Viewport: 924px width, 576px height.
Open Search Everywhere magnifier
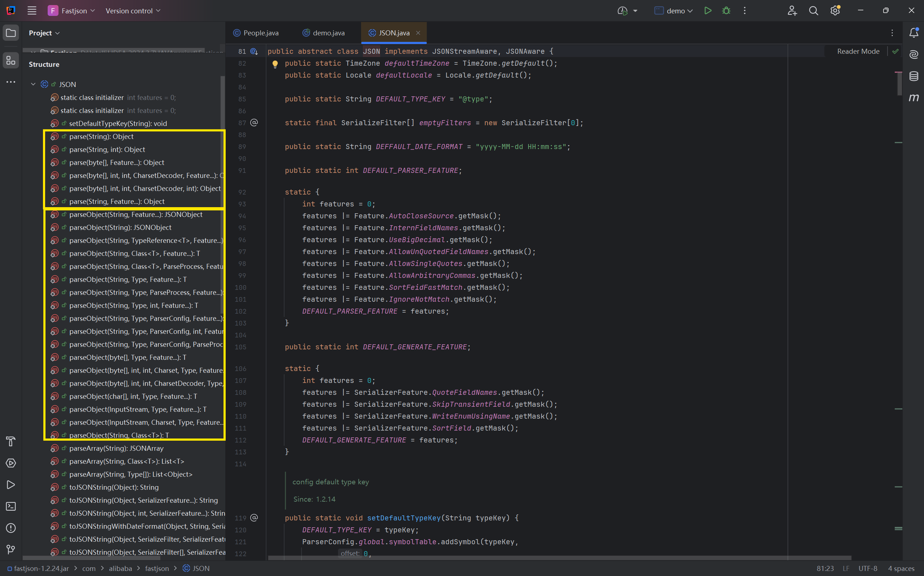(814, 11)
